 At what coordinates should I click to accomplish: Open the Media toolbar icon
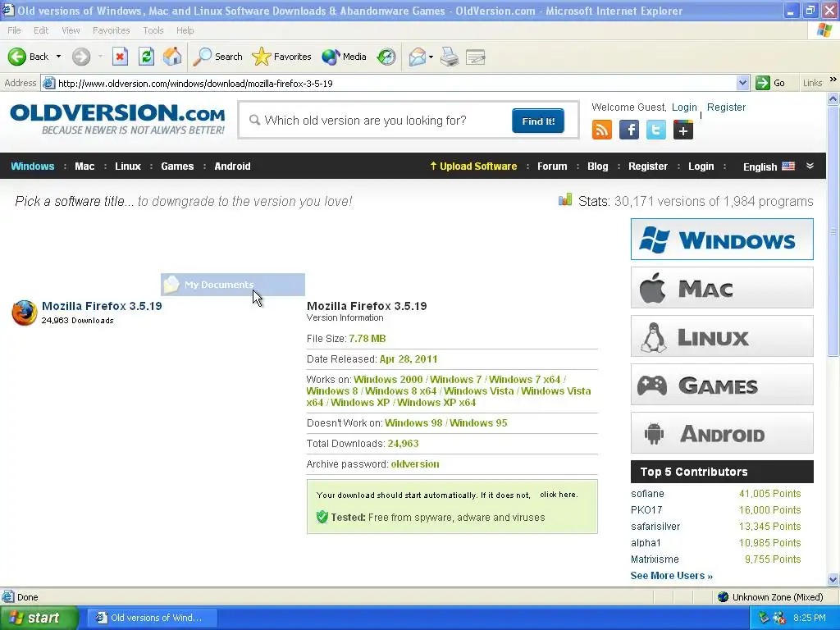tap(331, 57)
